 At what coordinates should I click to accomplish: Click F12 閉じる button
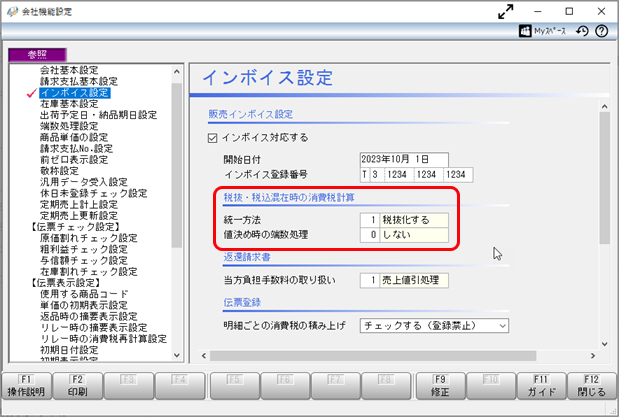pyautogui.click(x=592, y=386)
